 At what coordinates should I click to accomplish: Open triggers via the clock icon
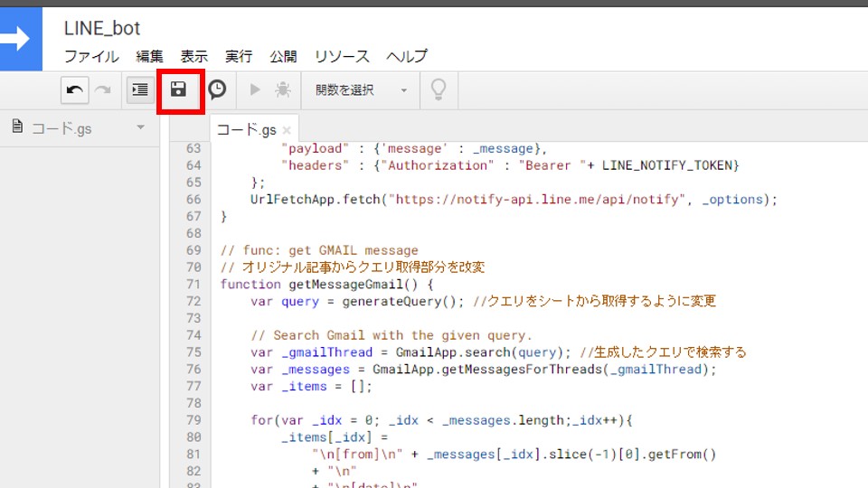click(217, 89)
